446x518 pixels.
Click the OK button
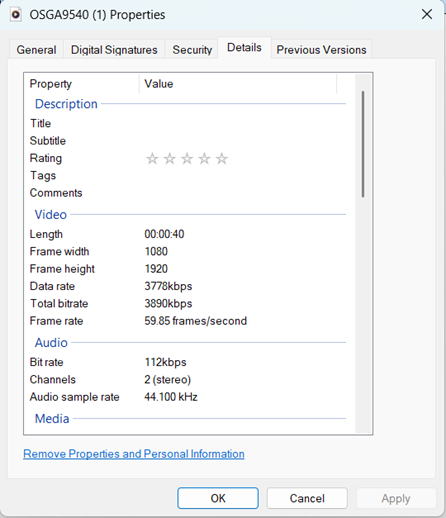click(x=218, y=498)
